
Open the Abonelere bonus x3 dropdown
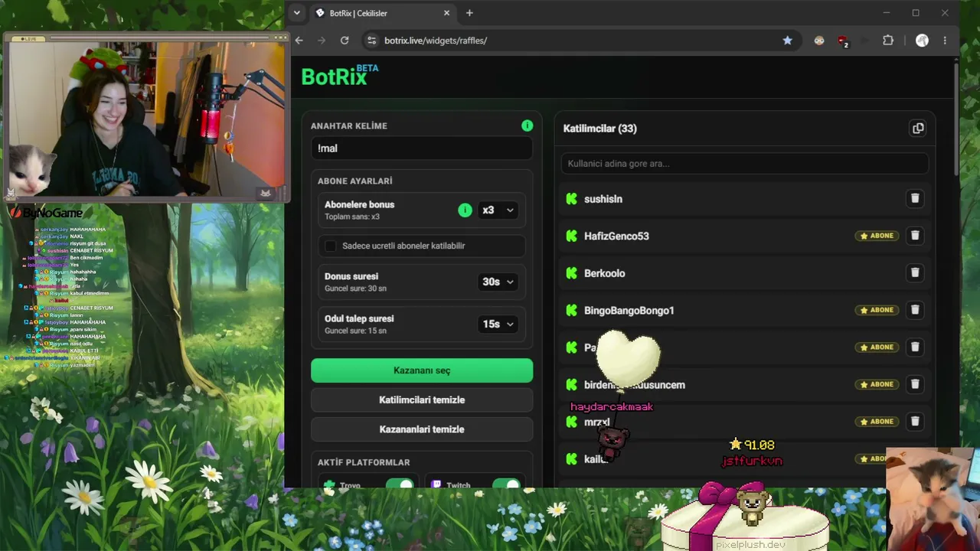click(x=497, y=210)
